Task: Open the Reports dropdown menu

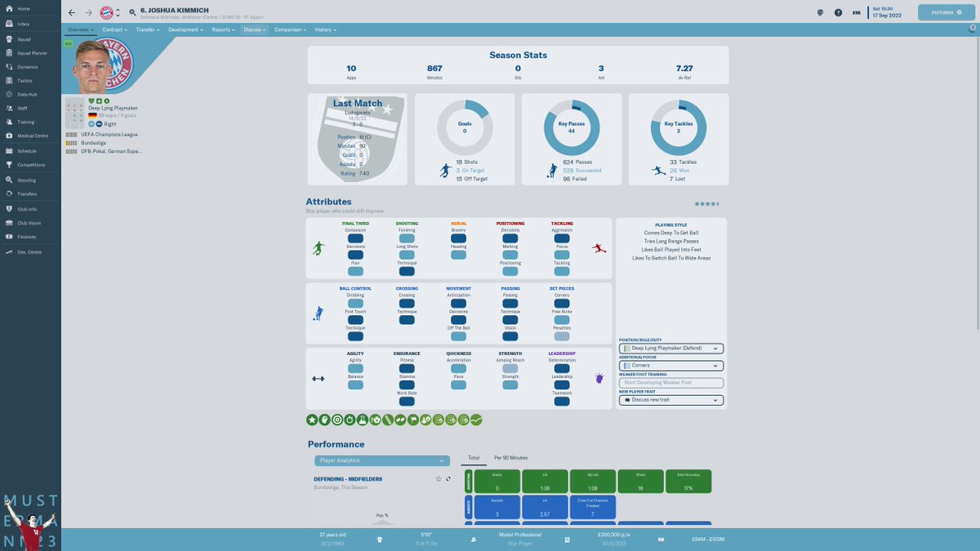Action: coord(224,29)
